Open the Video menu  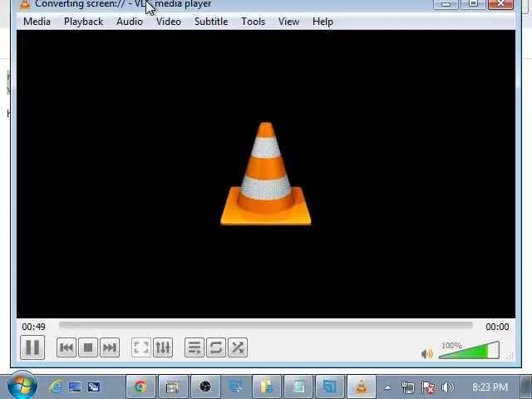(169, 22)
